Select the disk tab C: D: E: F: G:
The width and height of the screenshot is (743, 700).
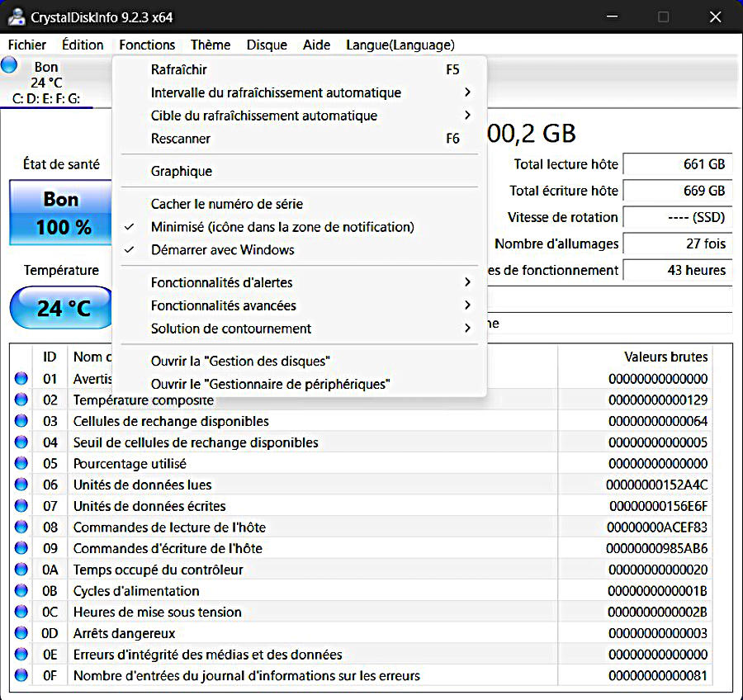[x=46, y=82]
